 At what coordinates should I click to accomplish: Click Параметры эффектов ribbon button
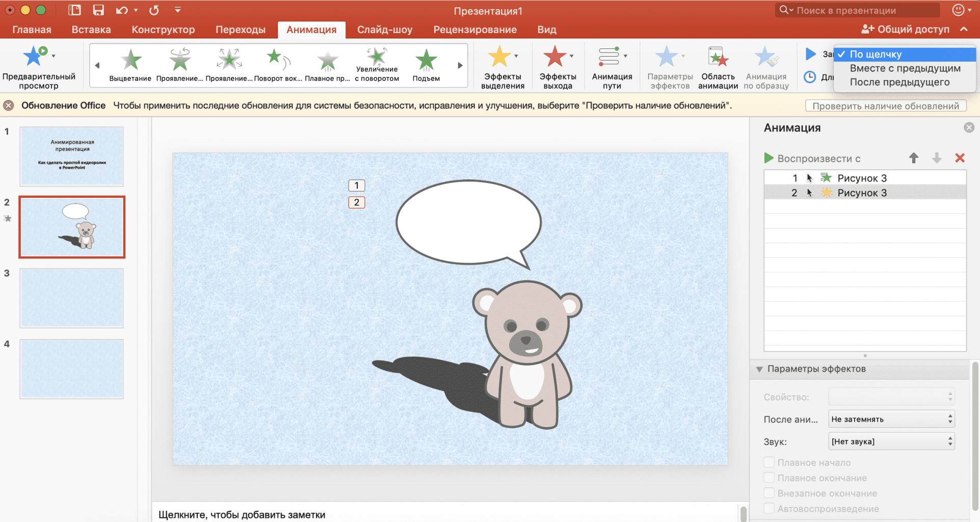pos(670,67)
